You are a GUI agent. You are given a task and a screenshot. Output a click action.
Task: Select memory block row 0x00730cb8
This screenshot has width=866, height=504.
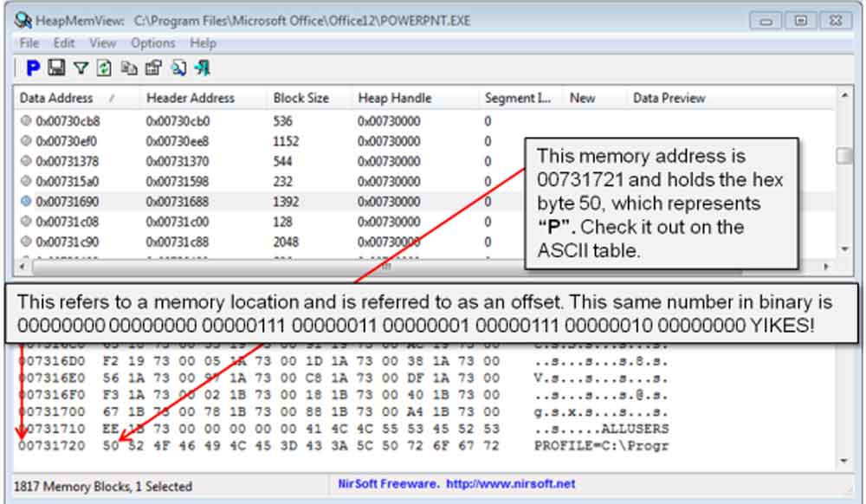pos(68,121)
